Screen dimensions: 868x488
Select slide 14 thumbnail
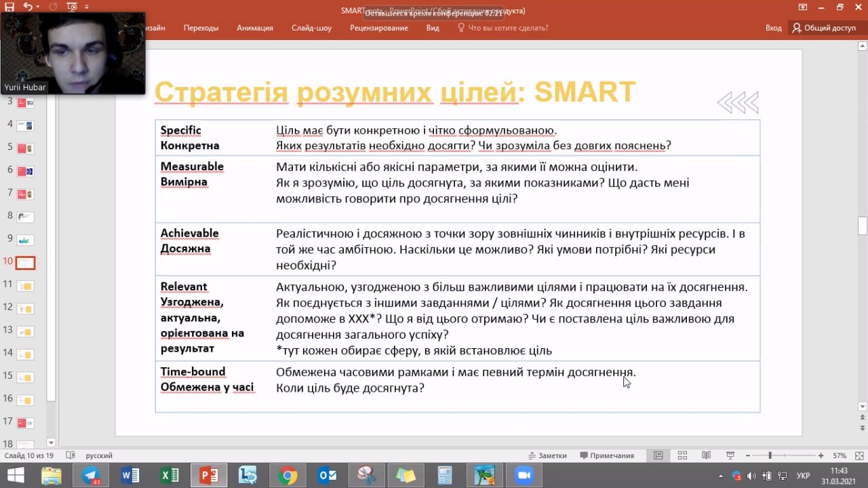26,354
